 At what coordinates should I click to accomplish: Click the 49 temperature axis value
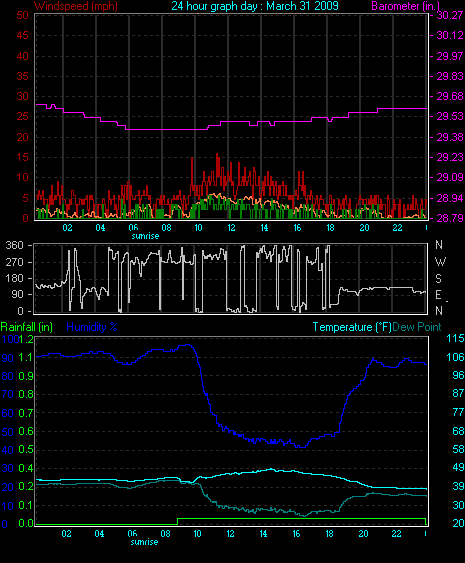tap(458, 467)
